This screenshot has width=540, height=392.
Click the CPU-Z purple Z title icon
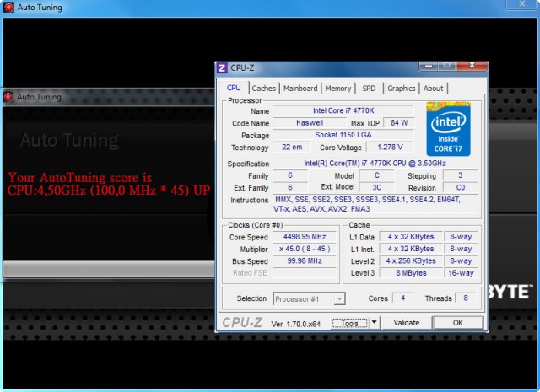[222, 67]
